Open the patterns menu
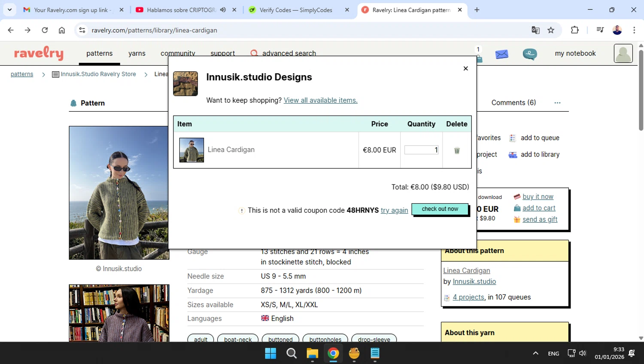Viewport: 644px width, 364px height. point(99,53)
